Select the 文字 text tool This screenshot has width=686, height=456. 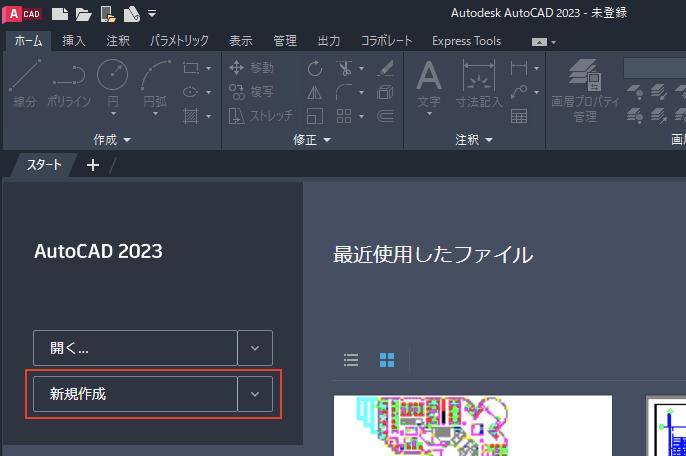click(x=429, y=84)
